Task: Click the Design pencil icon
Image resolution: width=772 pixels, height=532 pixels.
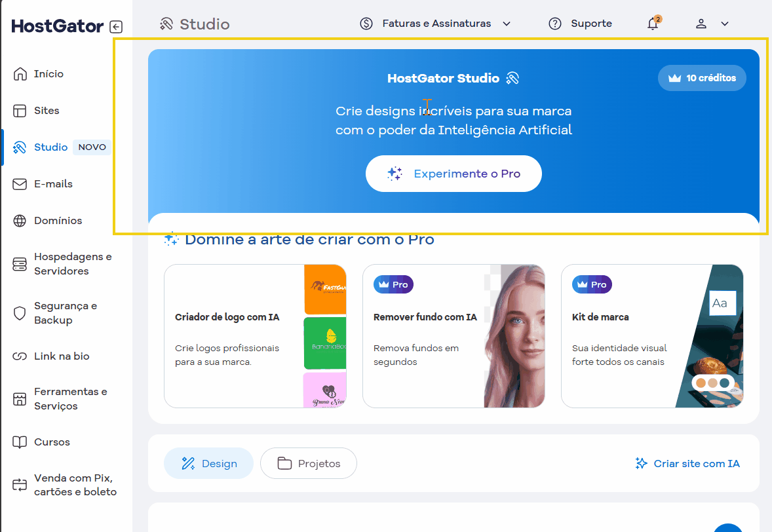Action: pyautogui.click(x=188, y=463)
